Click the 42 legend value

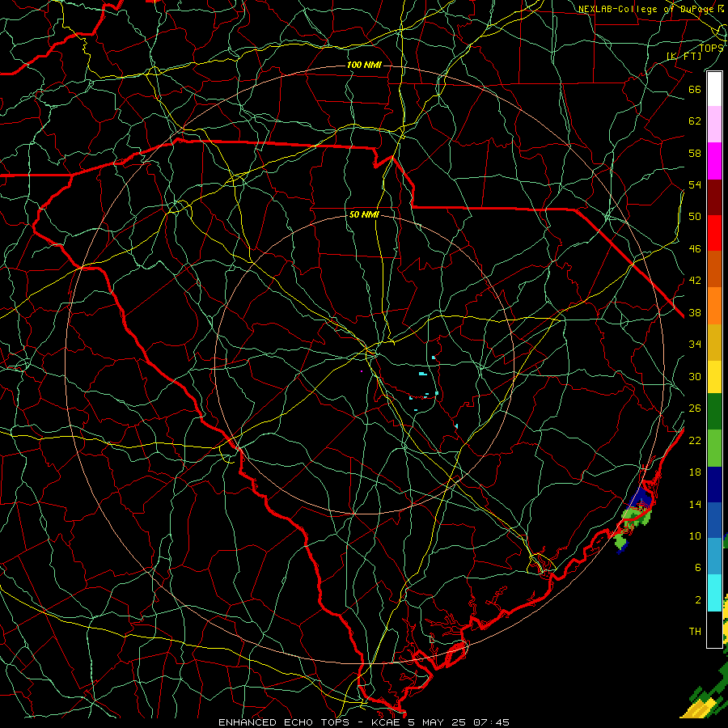pyautogui.click(x=695, y=281)
